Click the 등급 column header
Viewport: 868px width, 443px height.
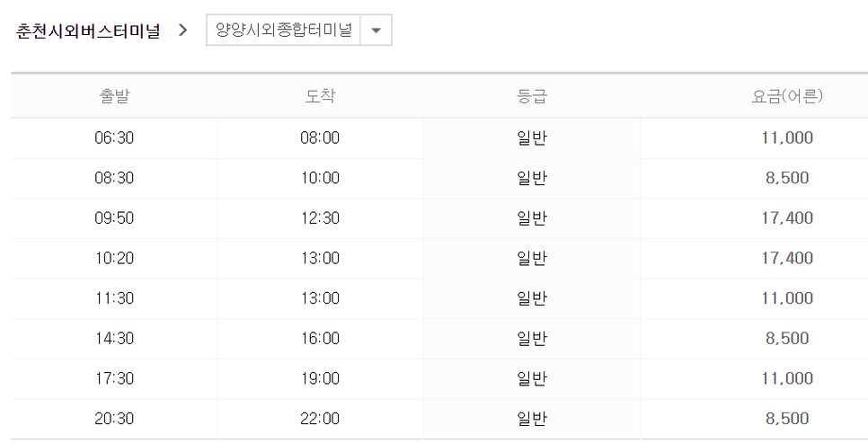tap(531, 96)
